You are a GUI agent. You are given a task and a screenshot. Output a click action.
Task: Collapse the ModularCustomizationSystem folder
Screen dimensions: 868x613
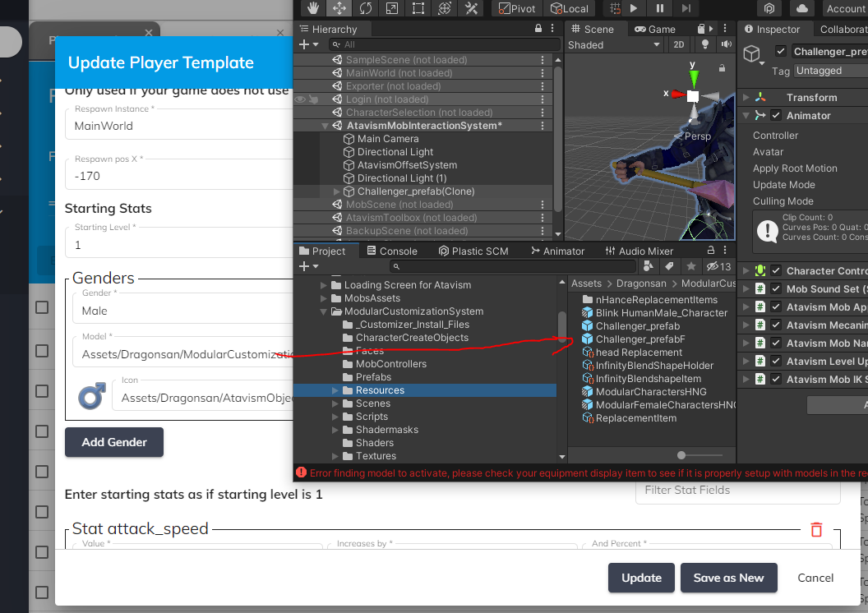[x=325, y=311]
